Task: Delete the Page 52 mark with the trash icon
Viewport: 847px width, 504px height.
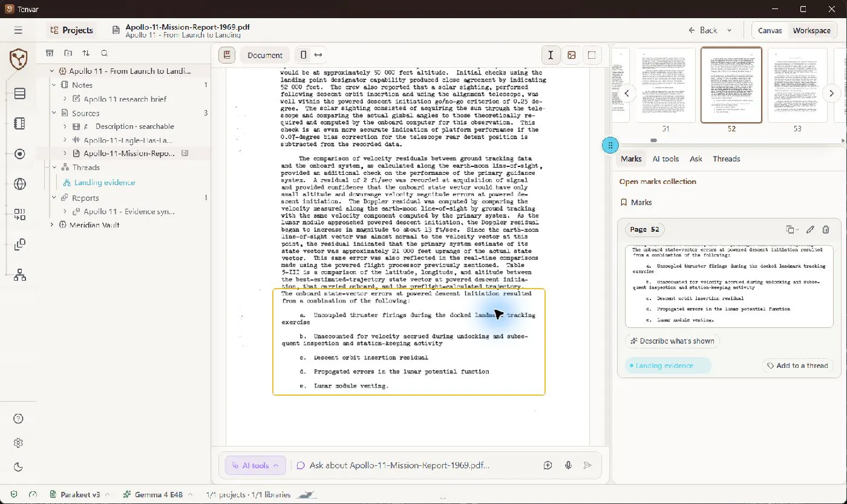Action: click(x=826, y=230)
